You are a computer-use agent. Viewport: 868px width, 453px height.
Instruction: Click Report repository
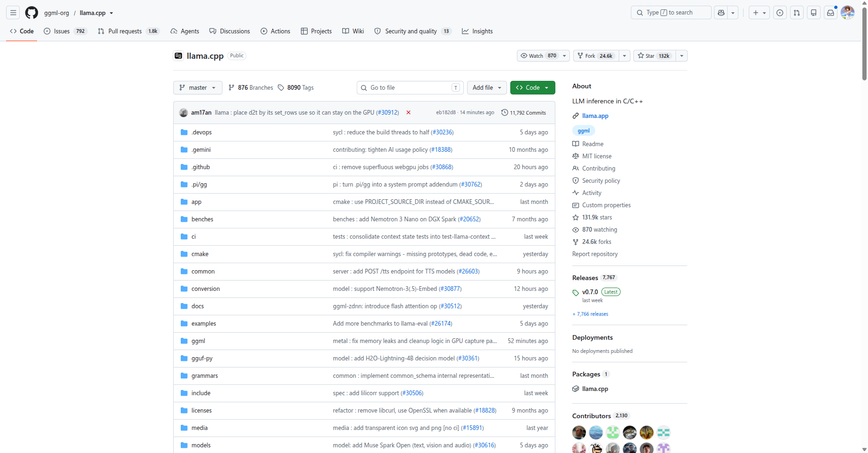click(595, 254)
